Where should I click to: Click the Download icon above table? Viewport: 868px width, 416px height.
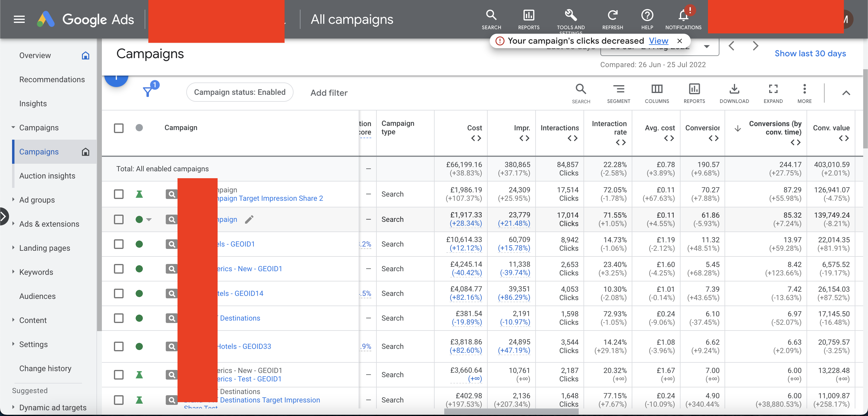click(x=734, y=89)
